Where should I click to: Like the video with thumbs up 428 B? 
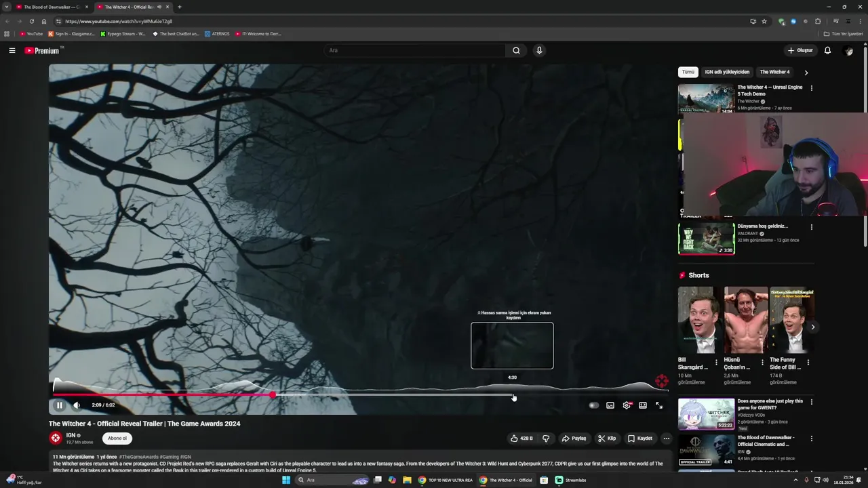tap(521, 439)
